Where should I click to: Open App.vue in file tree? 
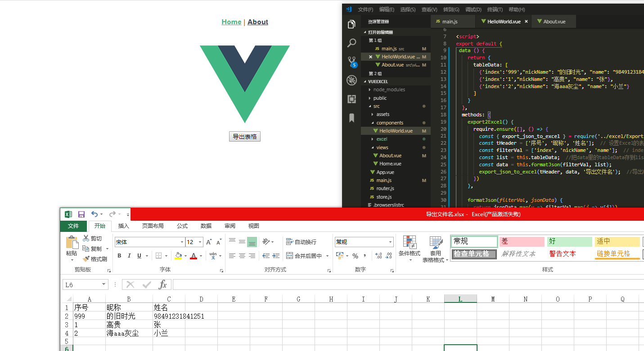click(x=385, y=172)
